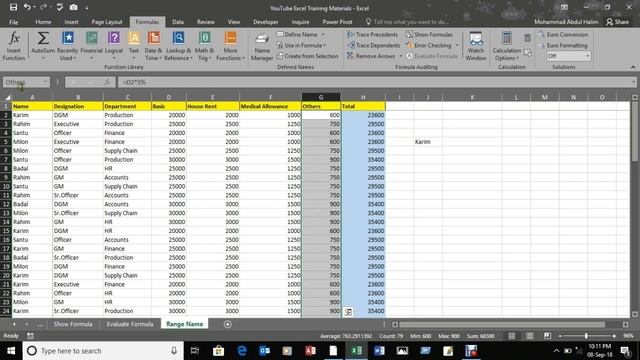Open More Functions menu
The image size is (640, 360).
(231, 47)
